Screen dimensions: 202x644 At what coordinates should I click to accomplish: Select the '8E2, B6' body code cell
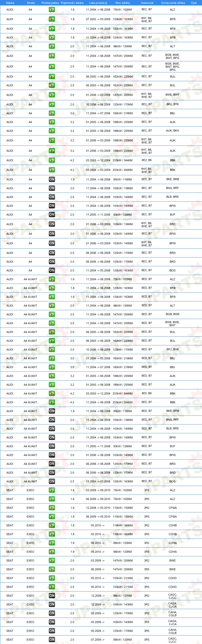[x=147, y=160]
